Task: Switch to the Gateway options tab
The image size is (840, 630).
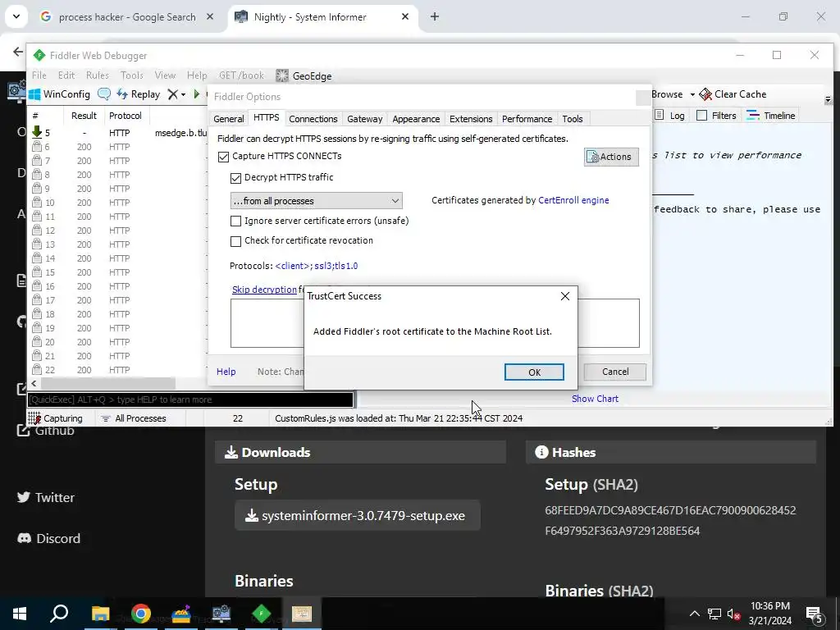Action: [364, 119]
